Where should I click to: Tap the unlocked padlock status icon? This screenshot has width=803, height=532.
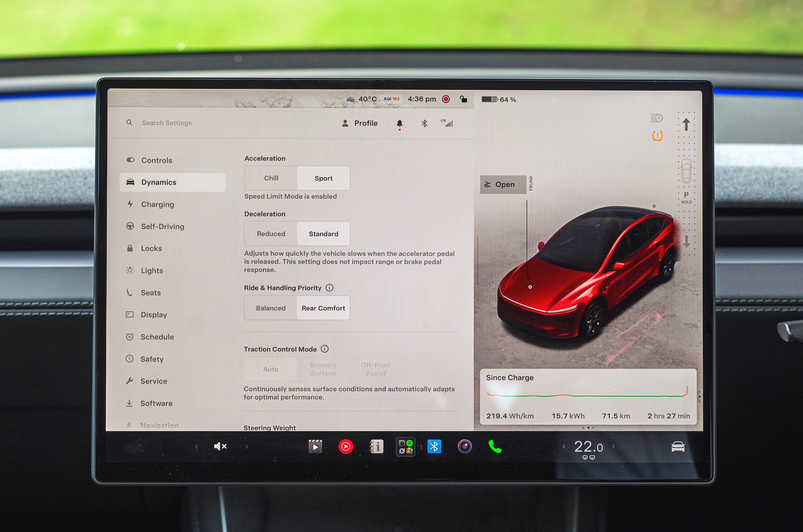463,99
